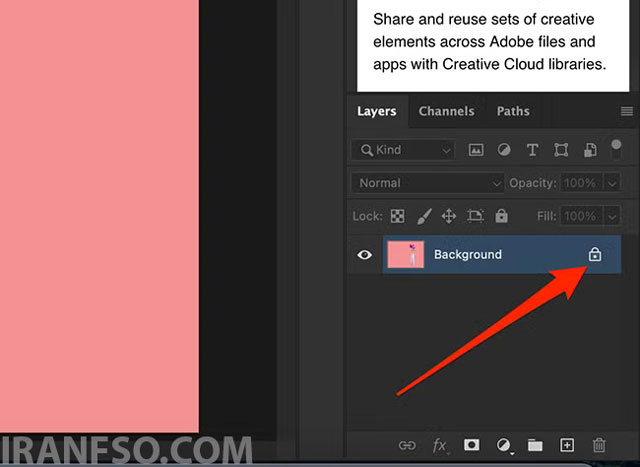Open the Normal blend mode dropdown
Image resolution: width=640 pixels, height=467 pixels.
(428, 183)
